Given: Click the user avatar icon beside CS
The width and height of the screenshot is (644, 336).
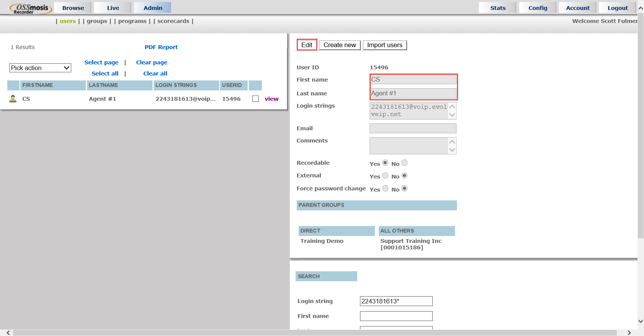Looking at the screenshot, I should tap(13, 99).
